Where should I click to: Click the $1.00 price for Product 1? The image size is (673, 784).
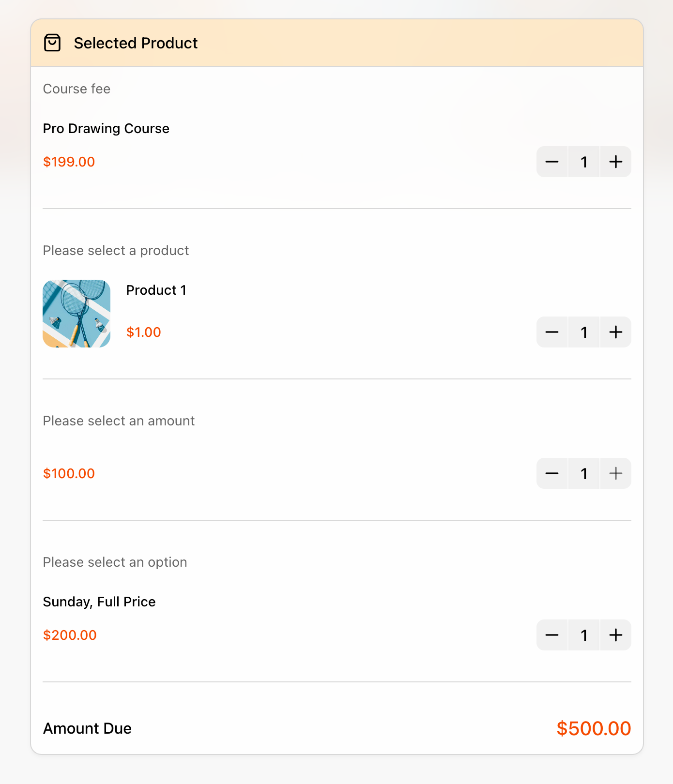143,332
